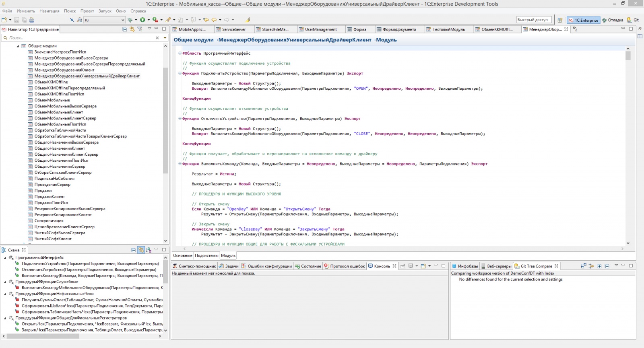Switch to the Git perspective

[633, 20]
